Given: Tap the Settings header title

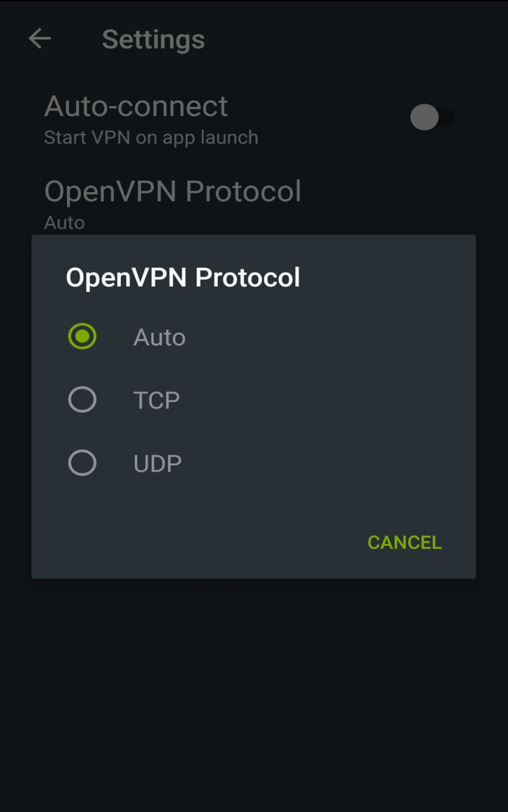Looking at the screenshot, I should [153, 39].
